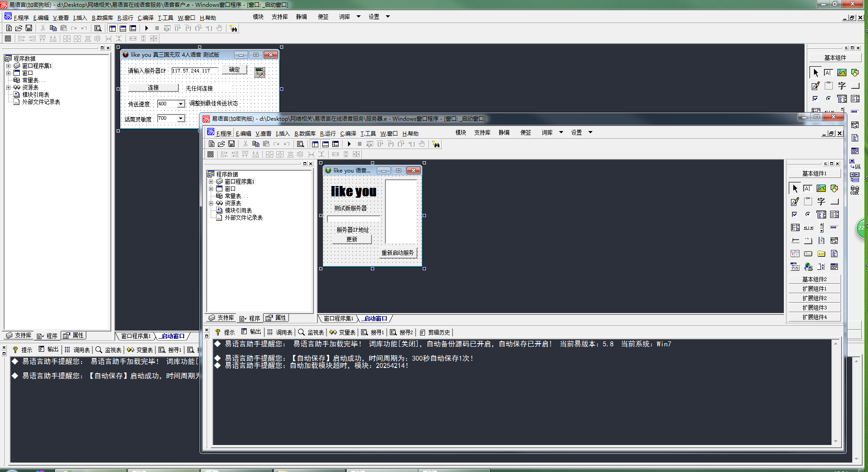Open the 传送速度 400 dropdown
This screenshot has width=868, height=472.
[x=181, y=104]
